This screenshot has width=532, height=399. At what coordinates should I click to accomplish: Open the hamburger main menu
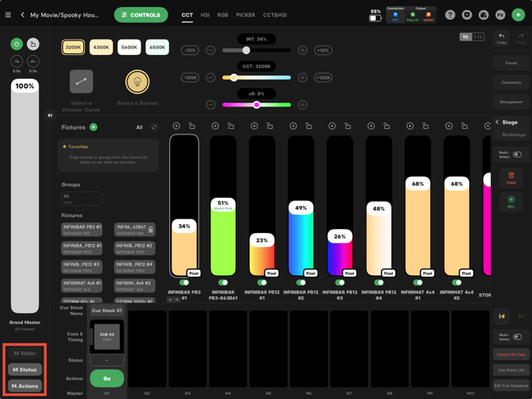[x=8, y=15]
